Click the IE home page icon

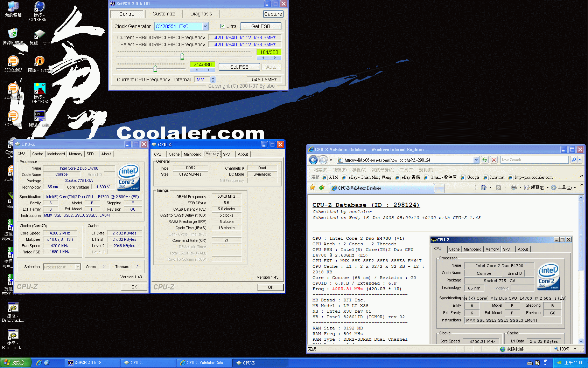(484, 188)
